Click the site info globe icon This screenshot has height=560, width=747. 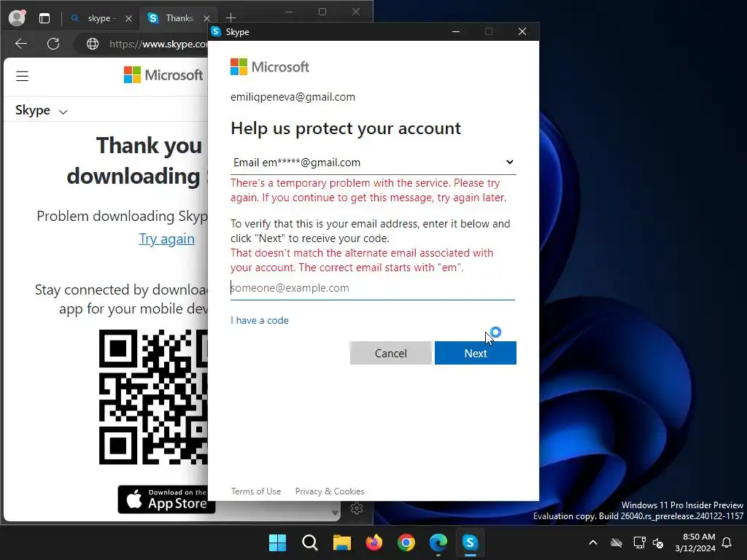pyautogui.click(x=93, y=44)
